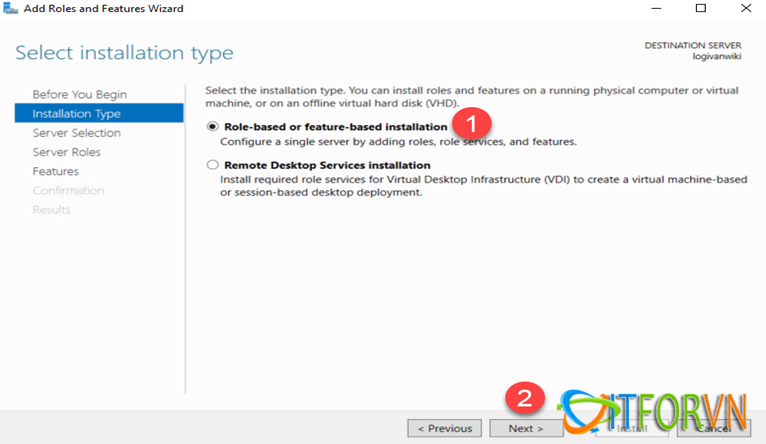Screen dimensions: 766x444
Task: Jump to the Server Selection step
Action: pos(76,133)
